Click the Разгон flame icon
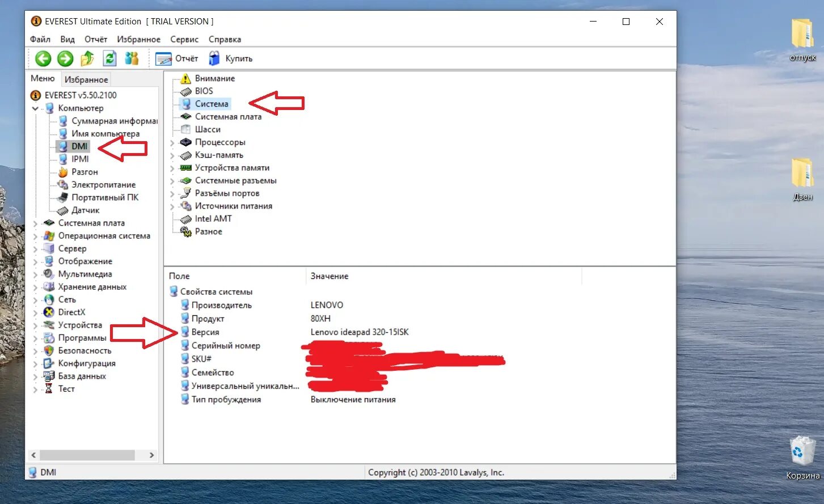The height and width of the screenshot is (504, 824). coord(63,172)
